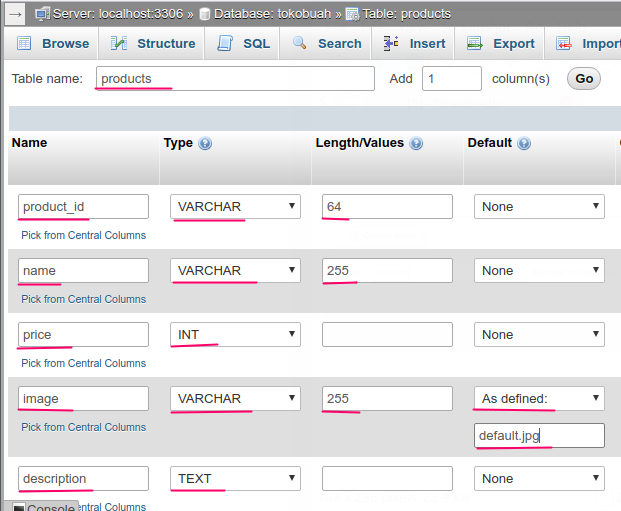Click the Length/Values help icon
This screenshot has height=511, width=621.
[x=416, y=144]
